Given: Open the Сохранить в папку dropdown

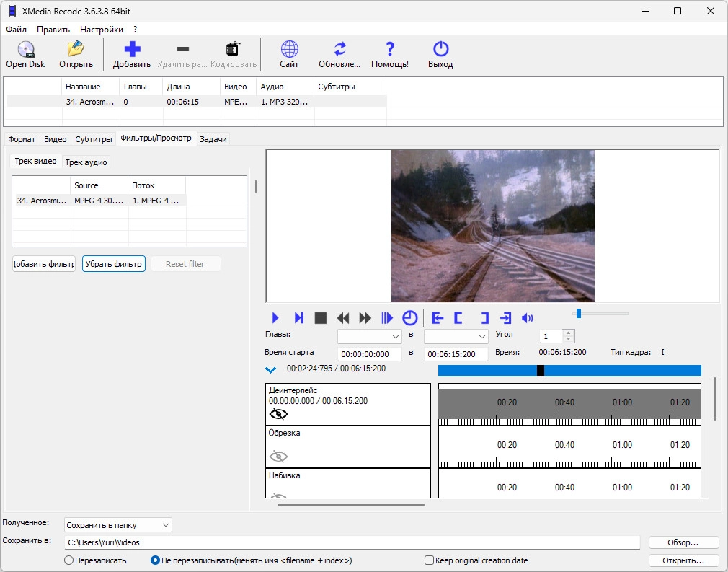Looking at the screenshot, I should pos(118,525).
